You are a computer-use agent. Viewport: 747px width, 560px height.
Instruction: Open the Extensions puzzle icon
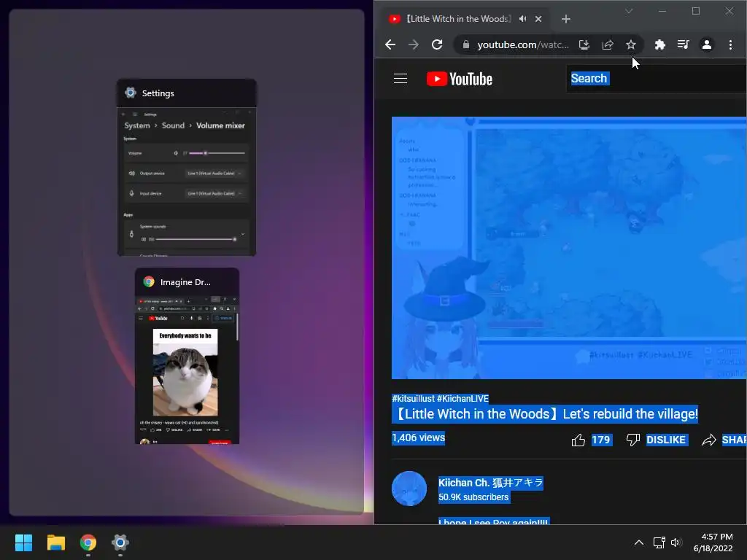[659, 44]
